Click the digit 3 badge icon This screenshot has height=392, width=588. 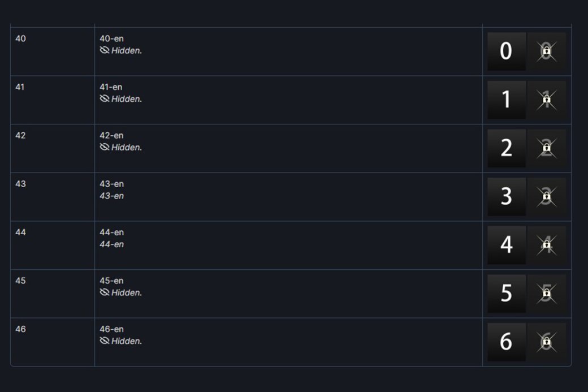[x=507, y=196]
